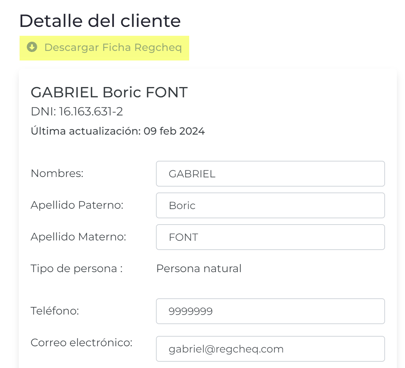Click the Tipo de persona label

pos(77,268)
